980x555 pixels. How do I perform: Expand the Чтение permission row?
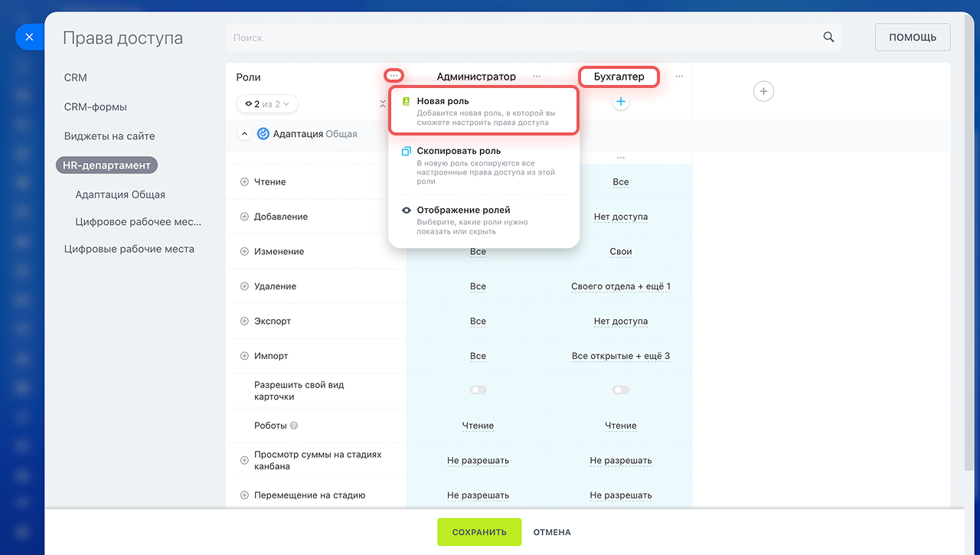[245, 182]
